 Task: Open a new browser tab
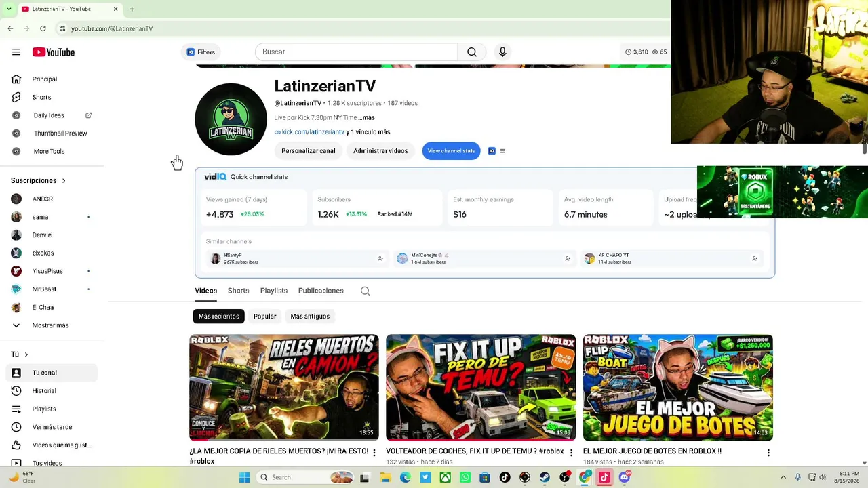coord(132,9)
